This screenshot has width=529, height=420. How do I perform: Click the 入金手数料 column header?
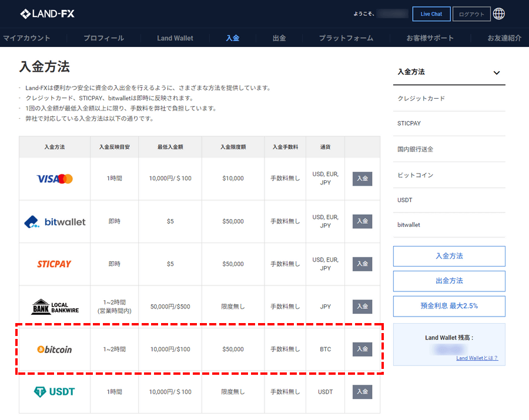pos(286,147)
